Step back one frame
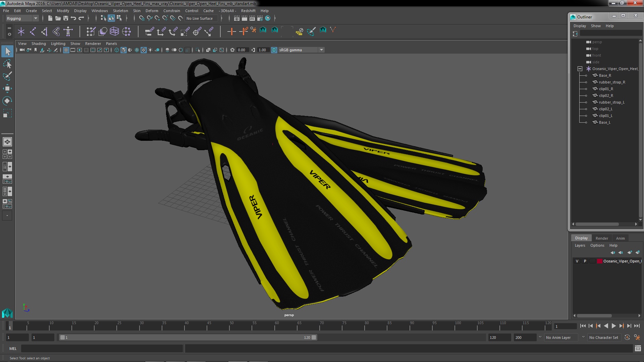The width and height of the screenshot is (644, 362). [590, 326]
